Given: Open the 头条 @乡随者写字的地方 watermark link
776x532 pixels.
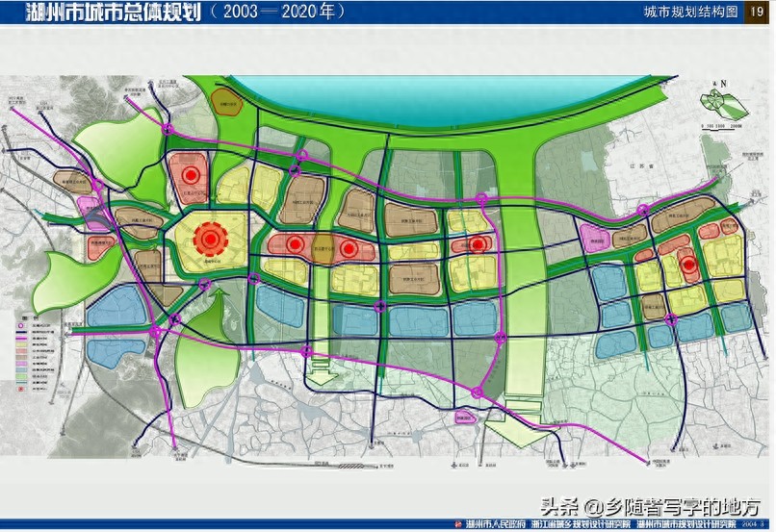Looking at the screenshot, I should pos(649,505).
